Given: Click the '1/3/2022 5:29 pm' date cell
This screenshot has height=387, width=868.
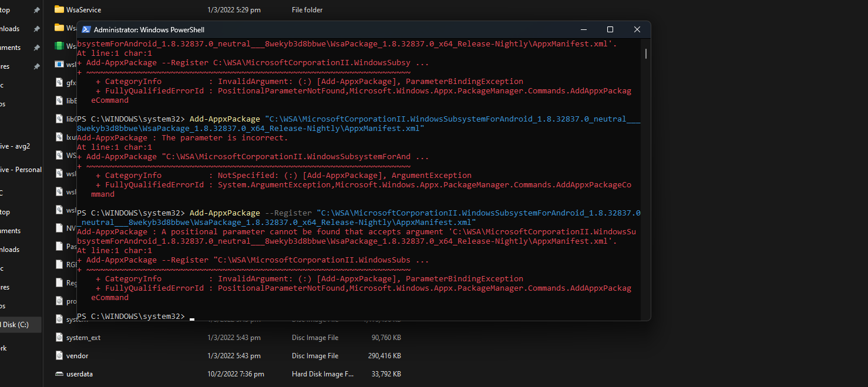Looking at the screenshot, I should tap(234, 10).
